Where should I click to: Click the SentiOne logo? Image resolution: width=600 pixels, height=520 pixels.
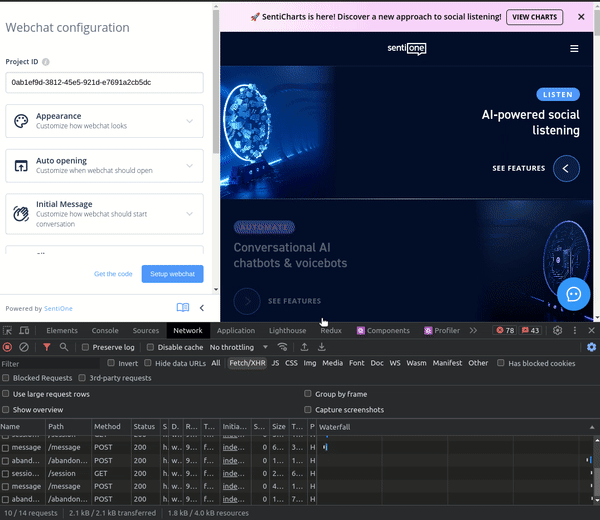[x=406, y=48]
